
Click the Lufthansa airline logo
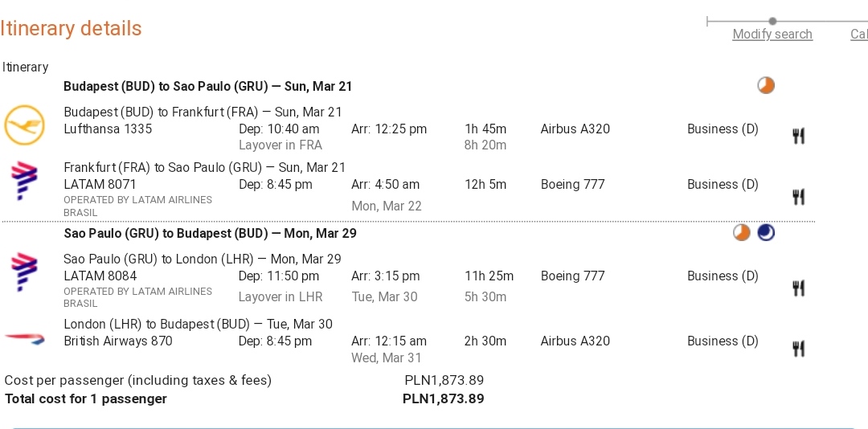pos(24,125)
